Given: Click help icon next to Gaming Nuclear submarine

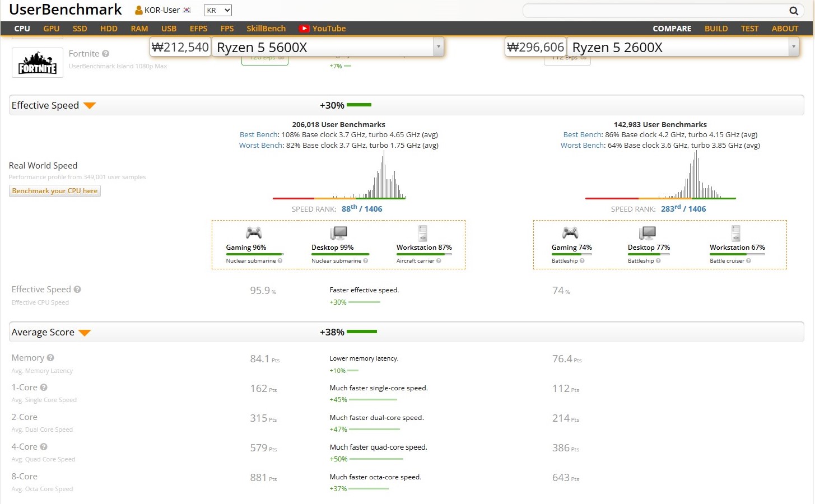Looking at the screenshot, I should point(280,261).
